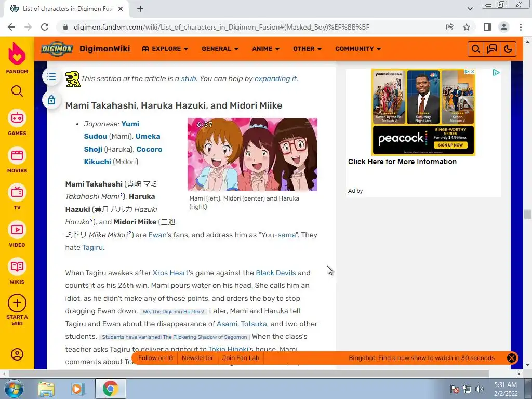Open the table of contents icon
Screen dimensions: 532x399
point(51,76)
